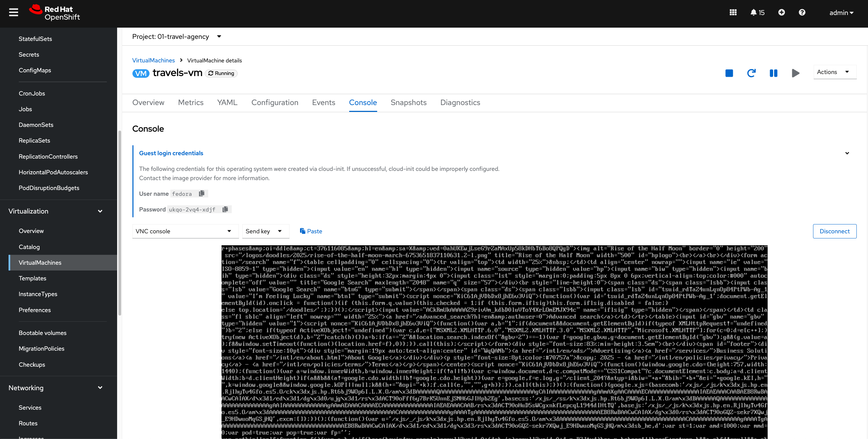Open Catalog in sidebar
The height and width of the screenshot is (439, 868).
point(29,247)
